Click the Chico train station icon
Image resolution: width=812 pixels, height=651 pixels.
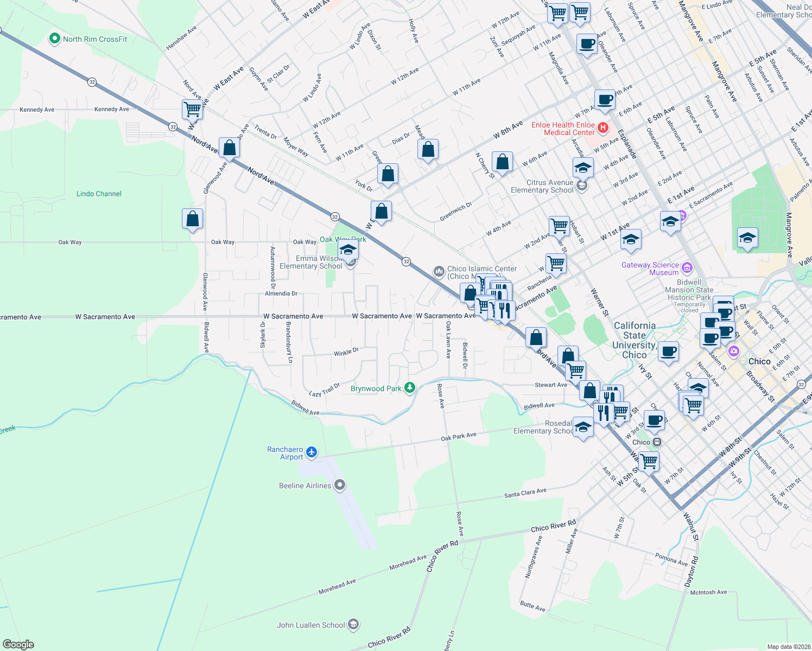click(x=657, y=442)
